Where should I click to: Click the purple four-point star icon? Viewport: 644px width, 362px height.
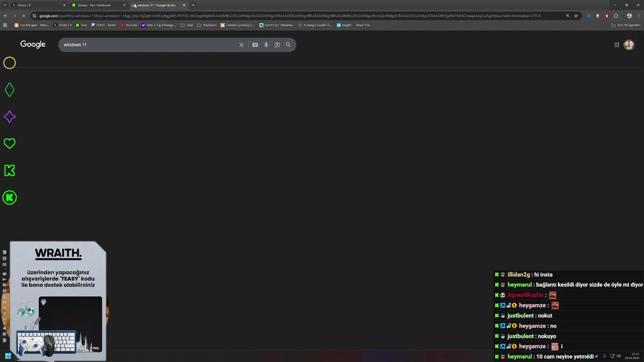coord(10,117)
